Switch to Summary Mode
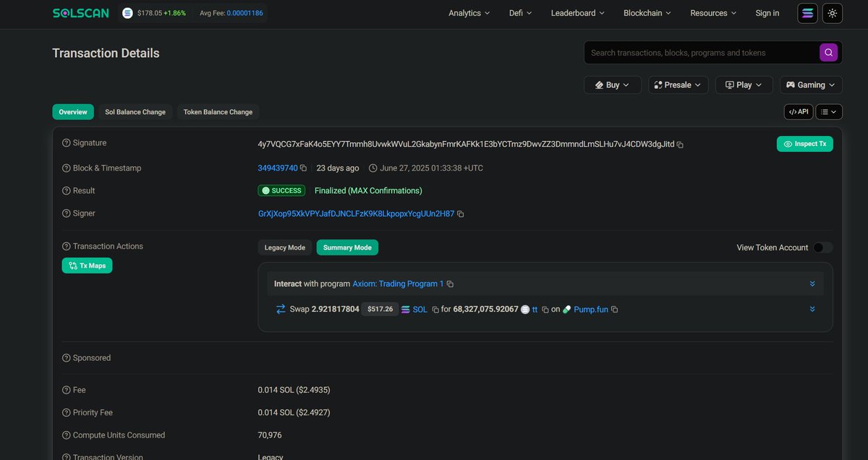 pyautogui.click(x=347, y=247)
